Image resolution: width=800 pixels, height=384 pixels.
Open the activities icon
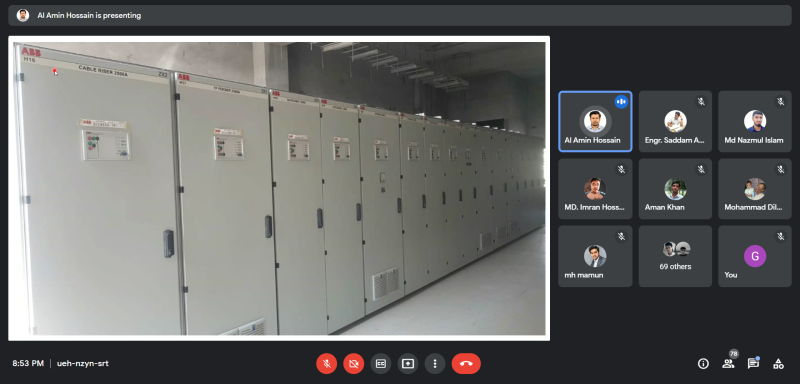click(778, 364)
